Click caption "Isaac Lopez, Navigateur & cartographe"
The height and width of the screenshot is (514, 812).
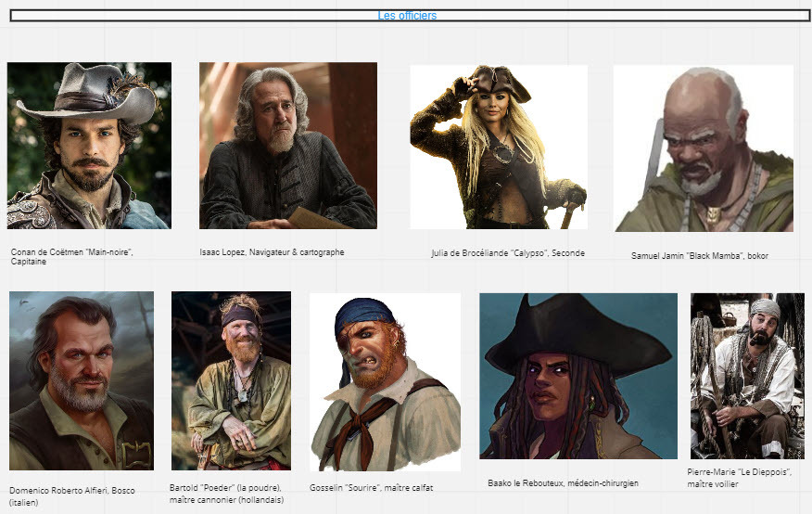click(x=272, y=251)
